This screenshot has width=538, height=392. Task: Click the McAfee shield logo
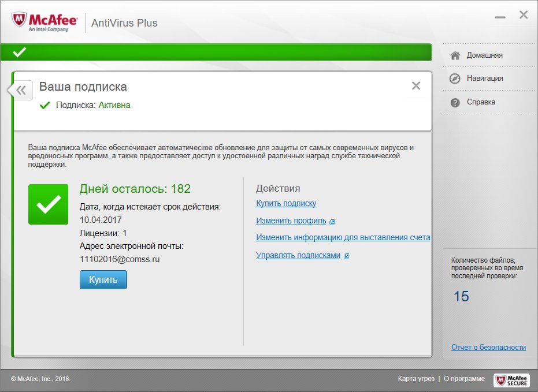[x=19, y=20]
